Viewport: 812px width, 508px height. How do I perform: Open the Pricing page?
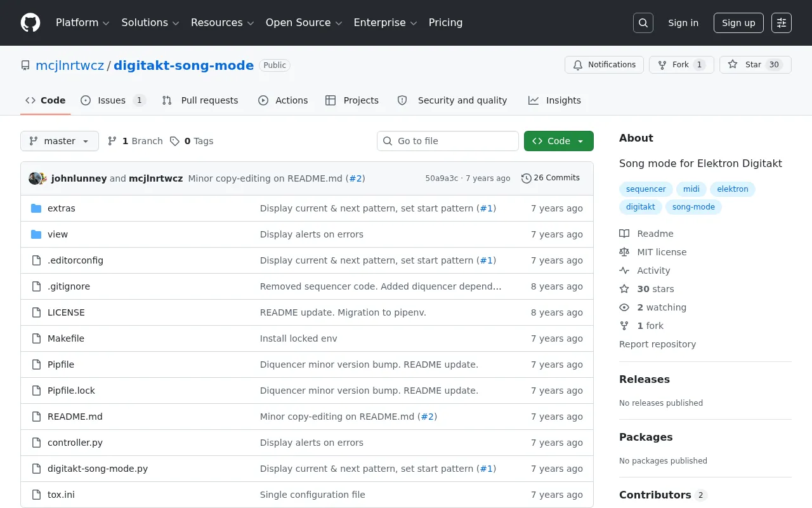point(445,23)
